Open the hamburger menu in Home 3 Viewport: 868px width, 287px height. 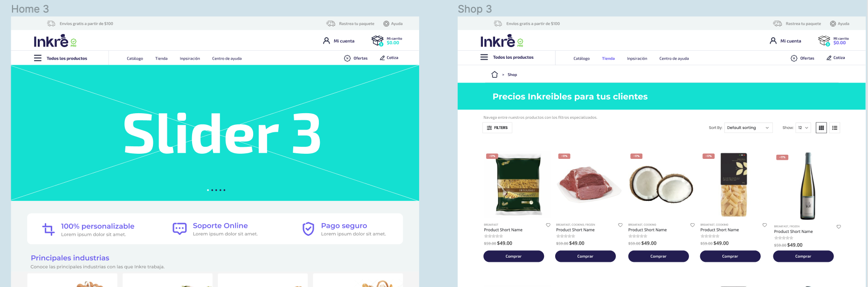point(38,58)
